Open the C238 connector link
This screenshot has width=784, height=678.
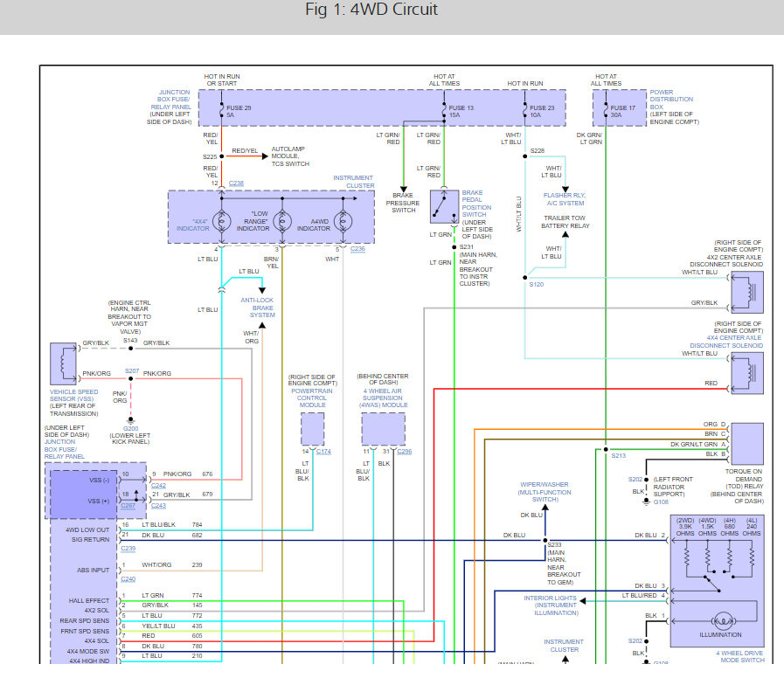pos(236,183)
